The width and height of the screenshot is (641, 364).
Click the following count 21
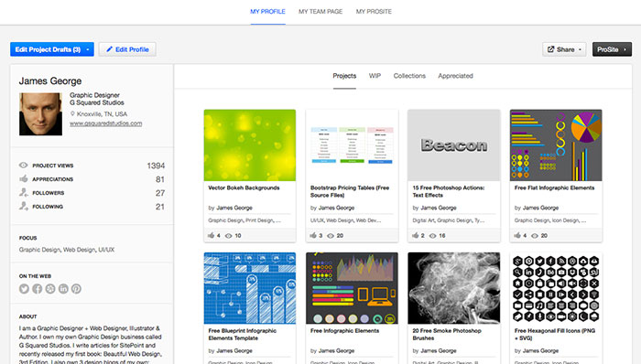point(160,207)
